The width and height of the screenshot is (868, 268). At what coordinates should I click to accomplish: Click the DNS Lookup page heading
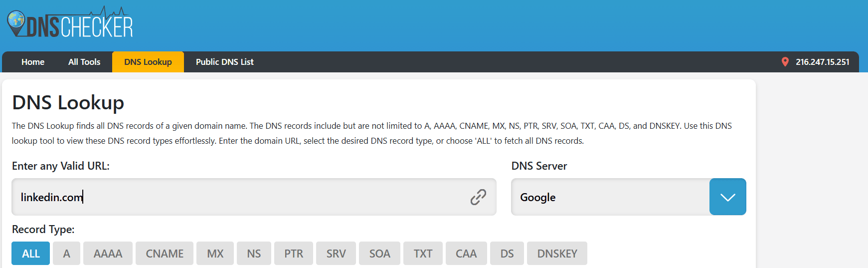tap(68, 103)
